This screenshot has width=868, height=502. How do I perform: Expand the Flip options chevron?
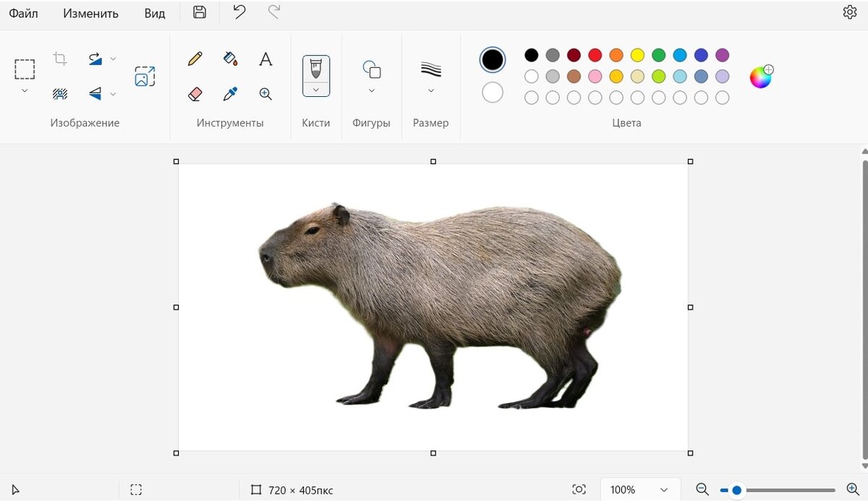(113, 93)
